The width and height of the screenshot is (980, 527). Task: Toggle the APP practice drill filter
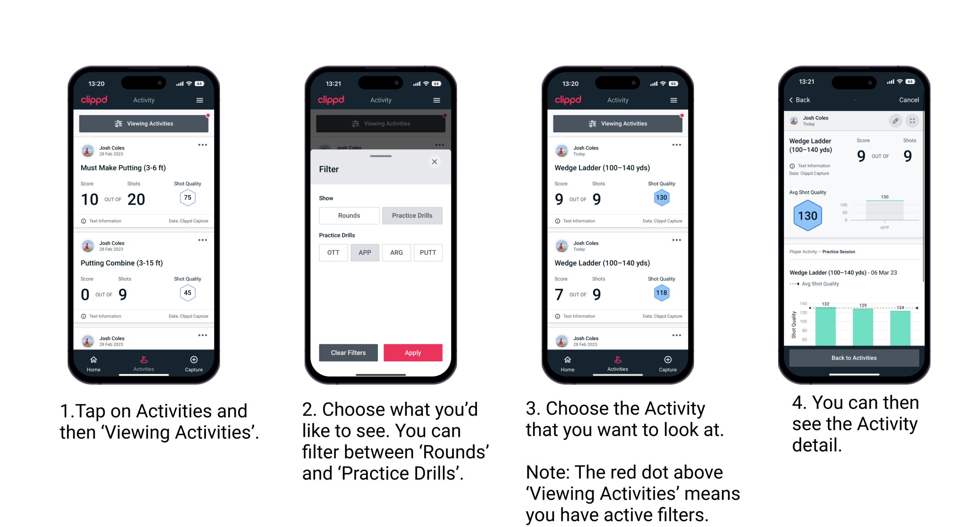365,252
